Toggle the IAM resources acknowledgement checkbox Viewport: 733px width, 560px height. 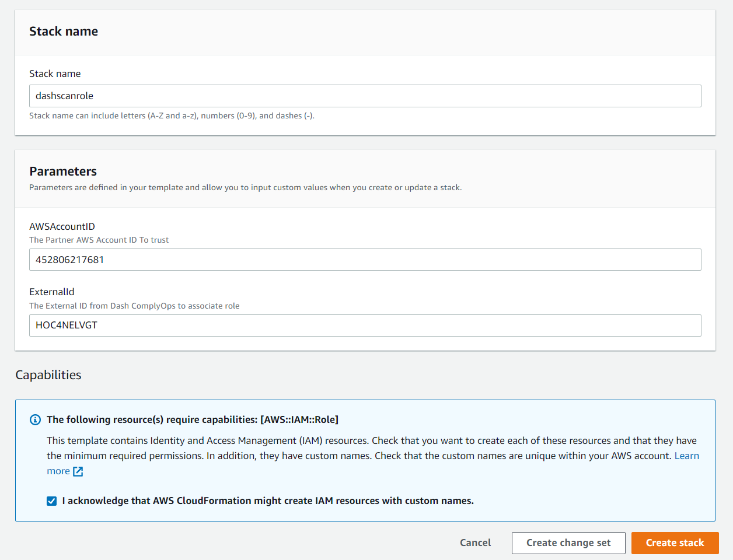(52, 501)
